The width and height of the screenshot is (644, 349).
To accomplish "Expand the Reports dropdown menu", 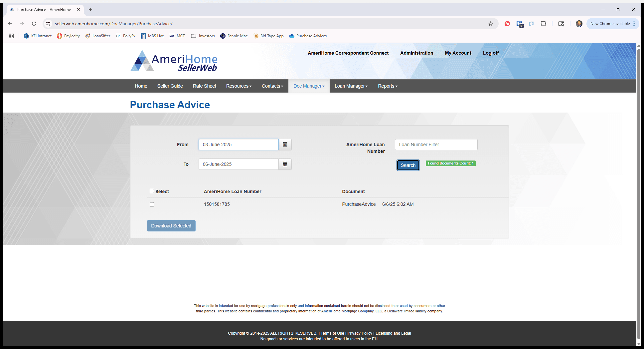I will click(388, 86).
